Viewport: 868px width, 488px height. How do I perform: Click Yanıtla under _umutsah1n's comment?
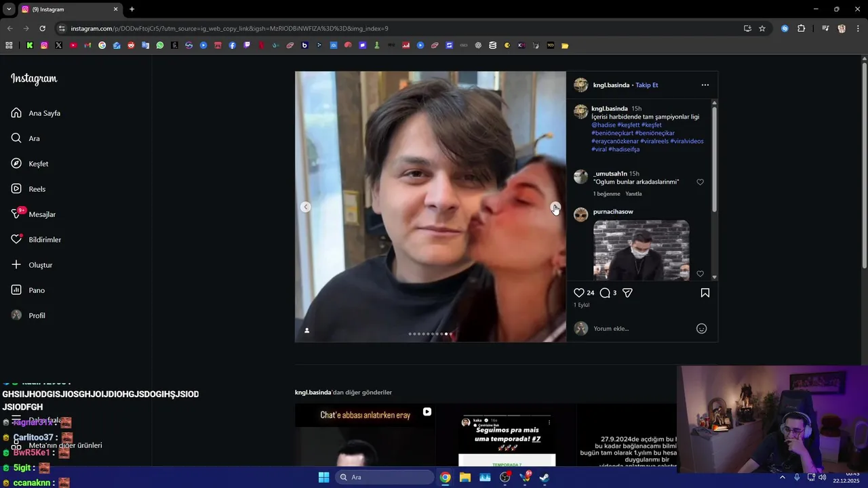(x=633, y=194)
